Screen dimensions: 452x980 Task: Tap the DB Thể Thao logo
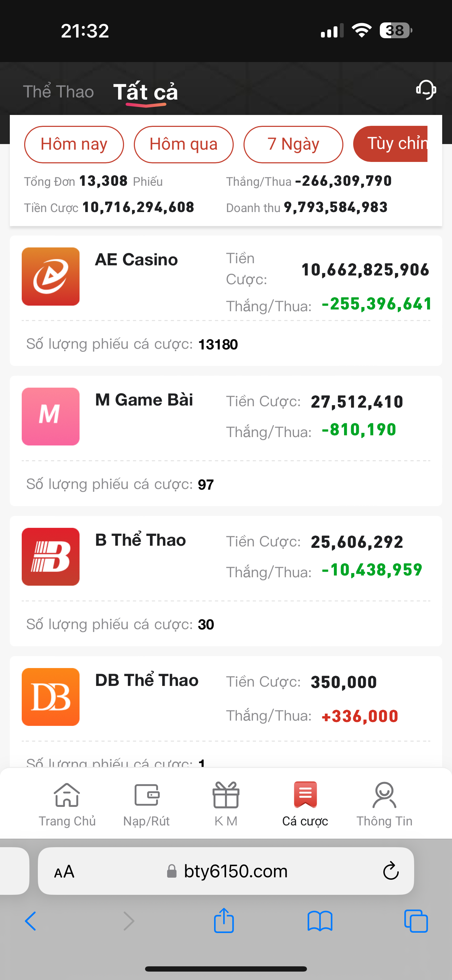[x=50, y=697]
